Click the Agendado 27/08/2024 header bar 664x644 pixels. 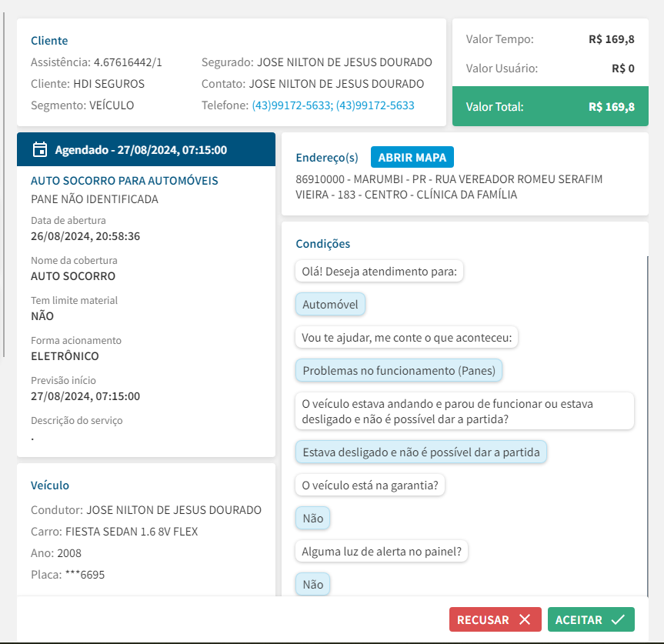tap(146, 150)
